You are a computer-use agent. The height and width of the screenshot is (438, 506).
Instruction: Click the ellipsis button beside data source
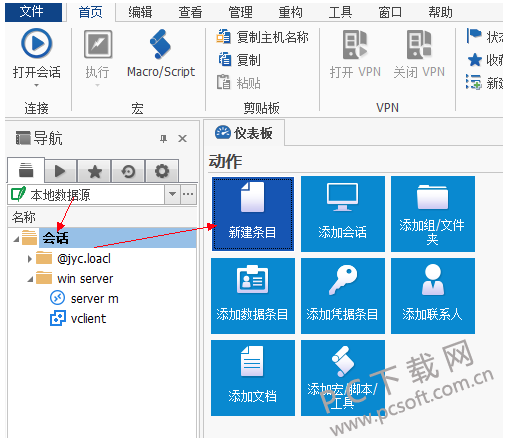(188, 194)
